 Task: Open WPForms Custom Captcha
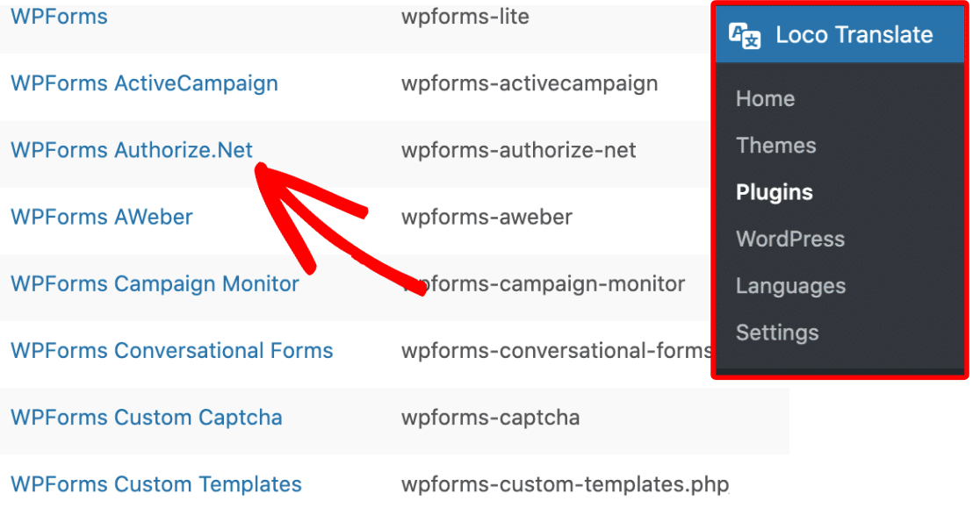coord(147,417)
